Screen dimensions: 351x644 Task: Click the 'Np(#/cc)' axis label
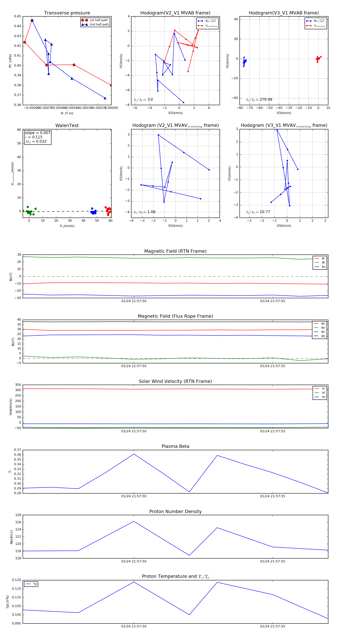coord(11,537)
